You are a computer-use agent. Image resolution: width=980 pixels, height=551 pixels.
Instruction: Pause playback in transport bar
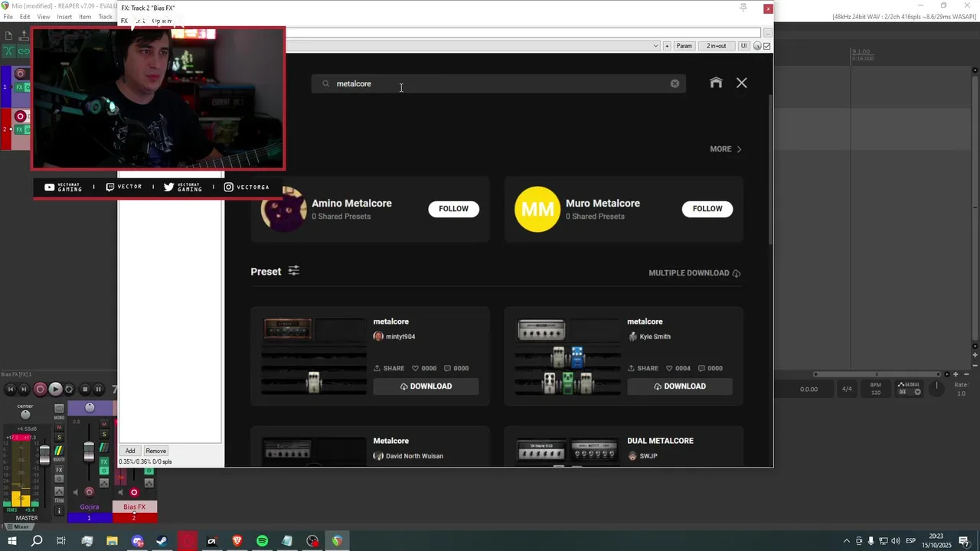(98, 389)
